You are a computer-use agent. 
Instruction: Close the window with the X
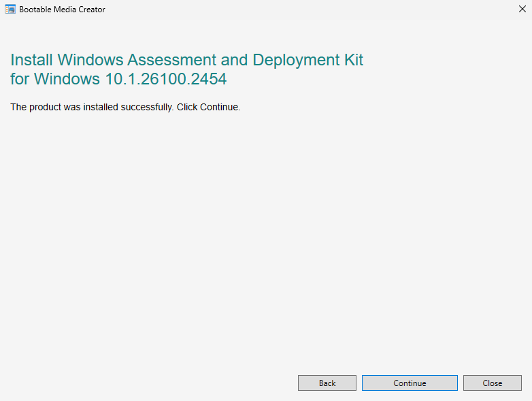coord(522,9)
